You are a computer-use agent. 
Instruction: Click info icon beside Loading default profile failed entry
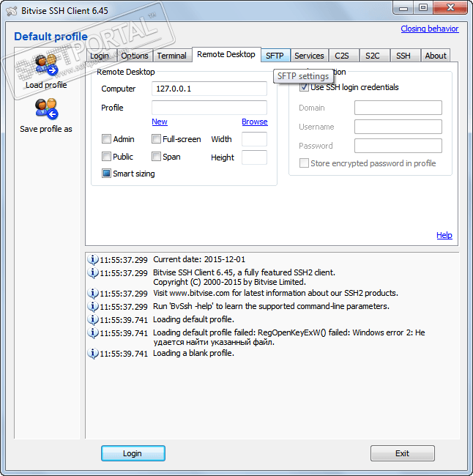[x=93, y=333]
